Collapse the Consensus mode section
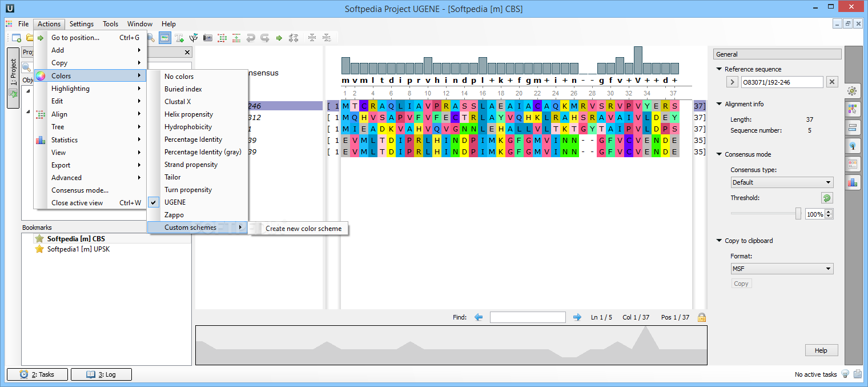The image size is (868, 387). click(719, 154)
